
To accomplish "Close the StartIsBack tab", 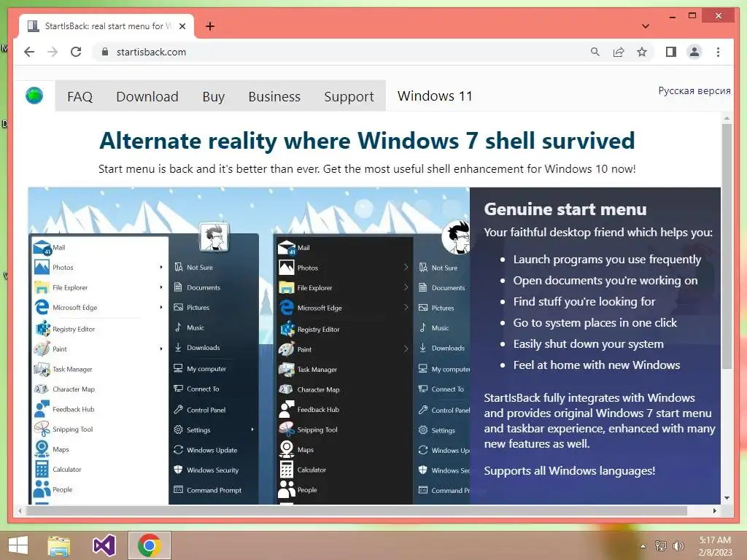I will tap(182, 26).
